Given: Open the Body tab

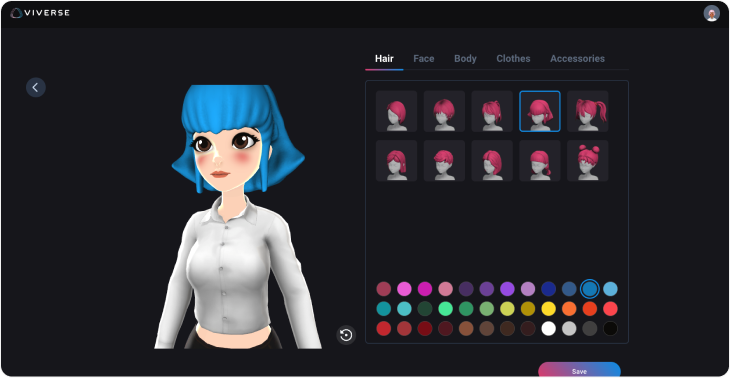Looking at the screenshot, I should coord(465,59).
